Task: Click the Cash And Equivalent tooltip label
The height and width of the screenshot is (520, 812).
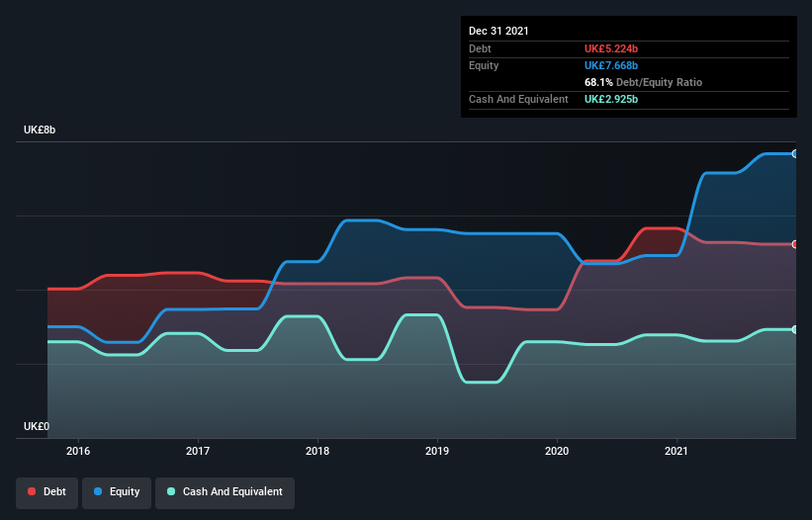Action: pos(518,99)
